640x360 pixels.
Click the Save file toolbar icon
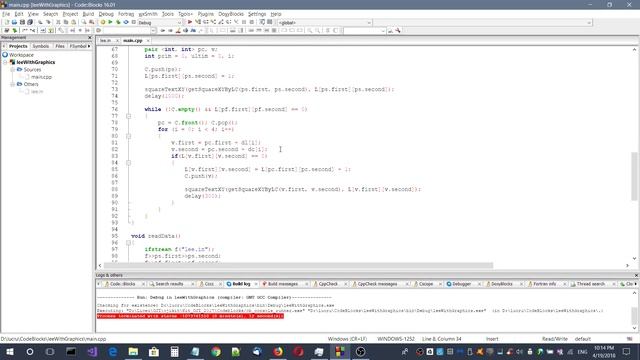(22, 22)
